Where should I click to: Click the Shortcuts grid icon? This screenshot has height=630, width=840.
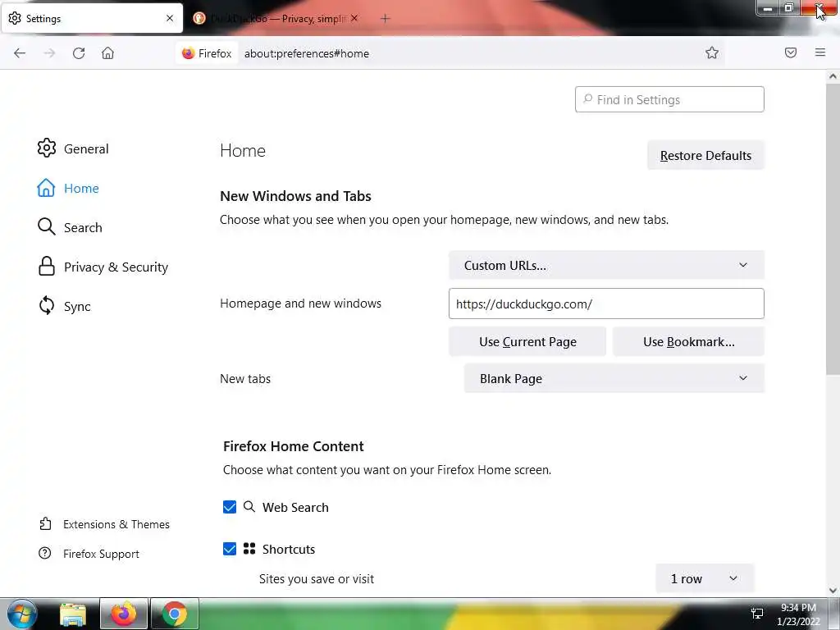(249, 549)
